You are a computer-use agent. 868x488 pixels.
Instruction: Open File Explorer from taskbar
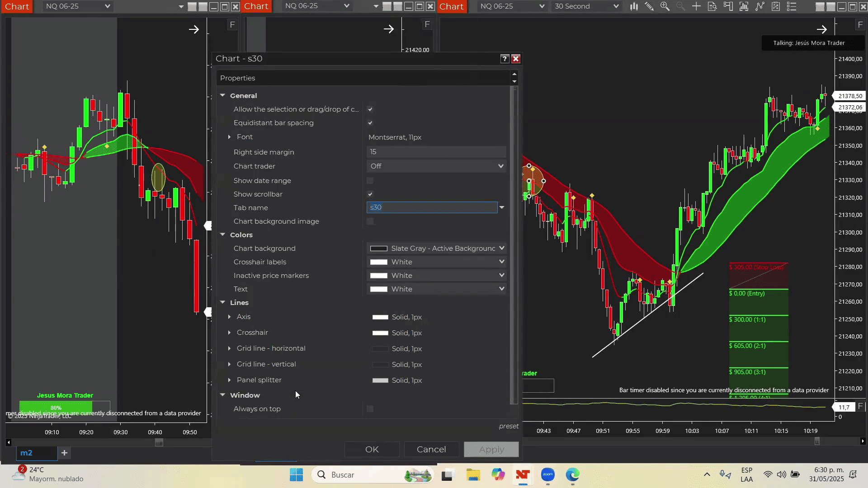tap(473, 475)
